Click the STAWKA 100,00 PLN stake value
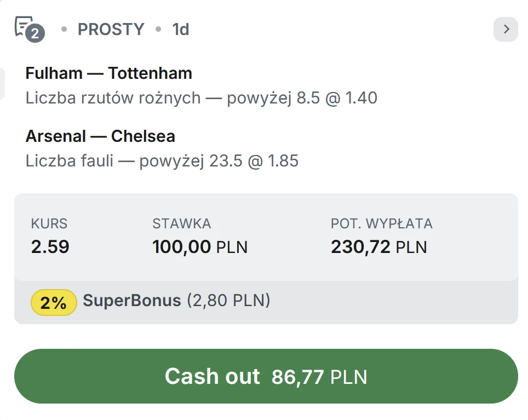The image size is (528, 420). [200, 247]
